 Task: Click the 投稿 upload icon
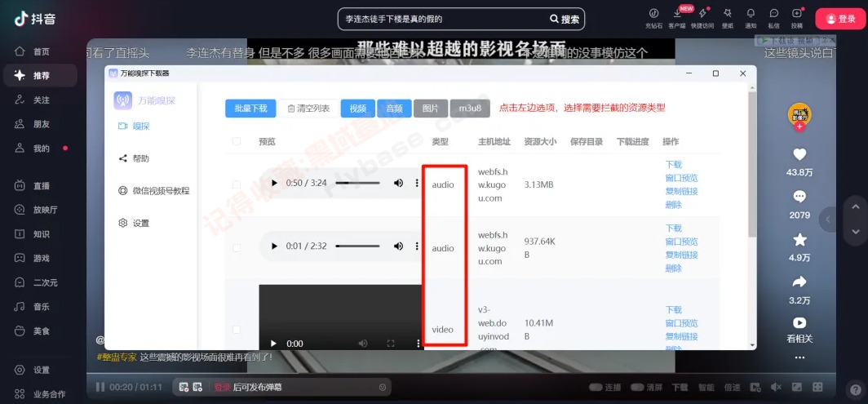(796, 13)
